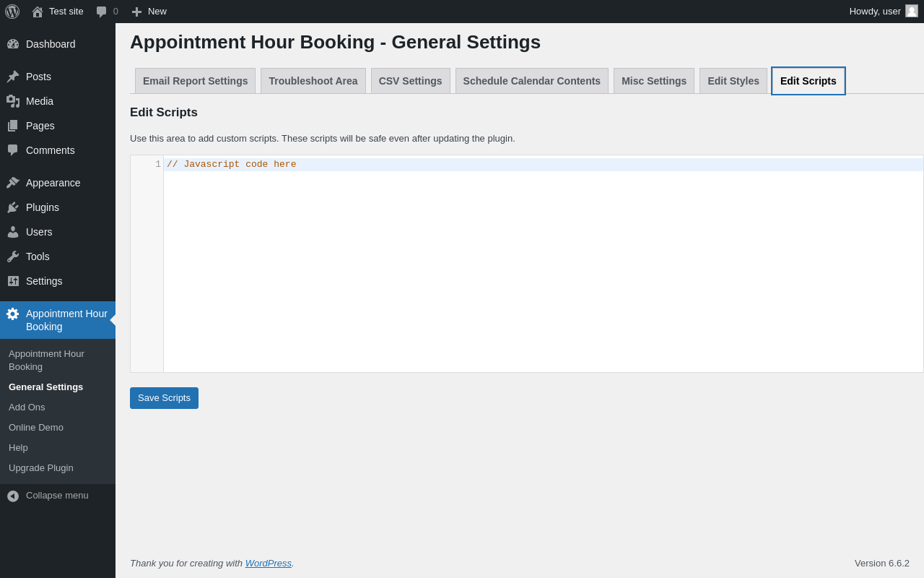Click the WordPress logo icon
The height and width of the screenshot is (578, 924).
(12, 12)
